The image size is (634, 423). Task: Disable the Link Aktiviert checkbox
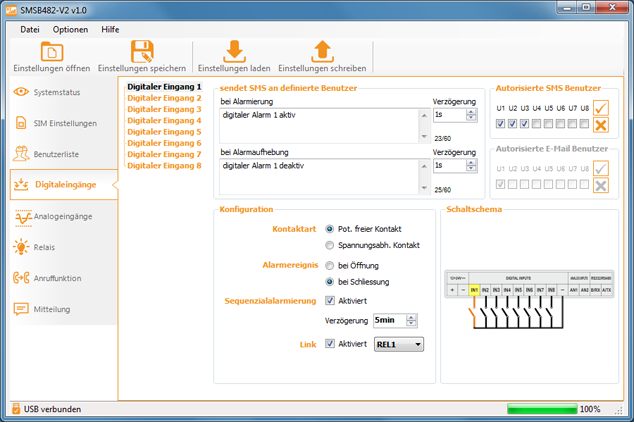click(x=331, y=344)
